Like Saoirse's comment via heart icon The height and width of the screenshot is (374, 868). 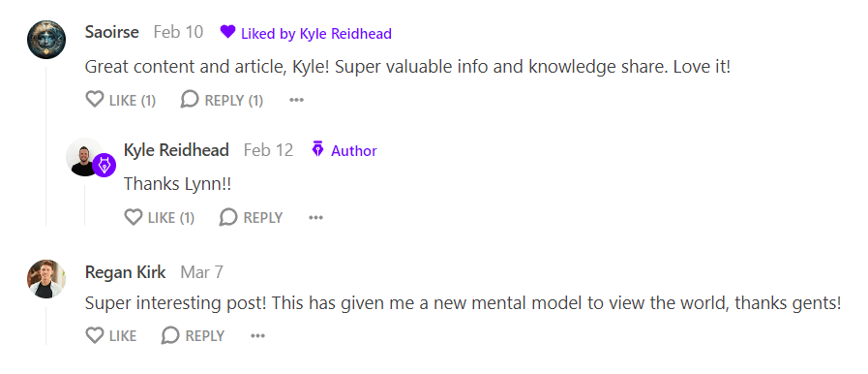point(95,100)
